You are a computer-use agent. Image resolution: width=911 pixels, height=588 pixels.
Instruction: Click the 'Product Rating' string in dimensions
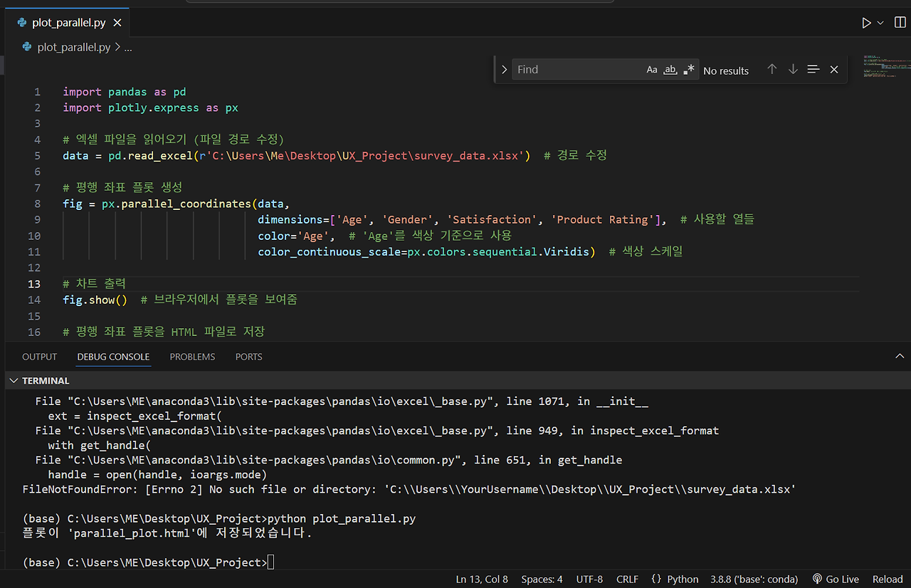(x=604, y=219)
